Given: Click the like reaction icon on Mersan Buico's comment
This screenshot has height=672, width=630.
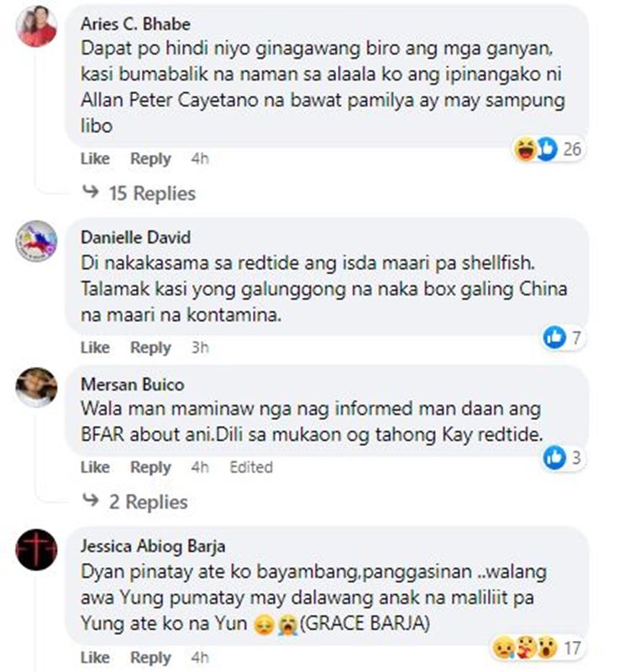Looking at the screenshot, I should click(554, 457).
